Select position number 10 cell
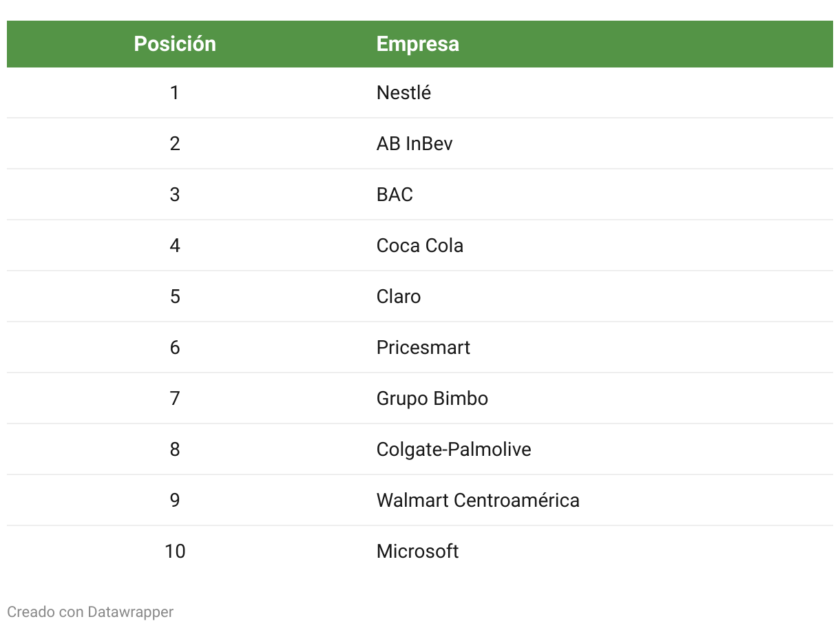 tap(175, 552)
